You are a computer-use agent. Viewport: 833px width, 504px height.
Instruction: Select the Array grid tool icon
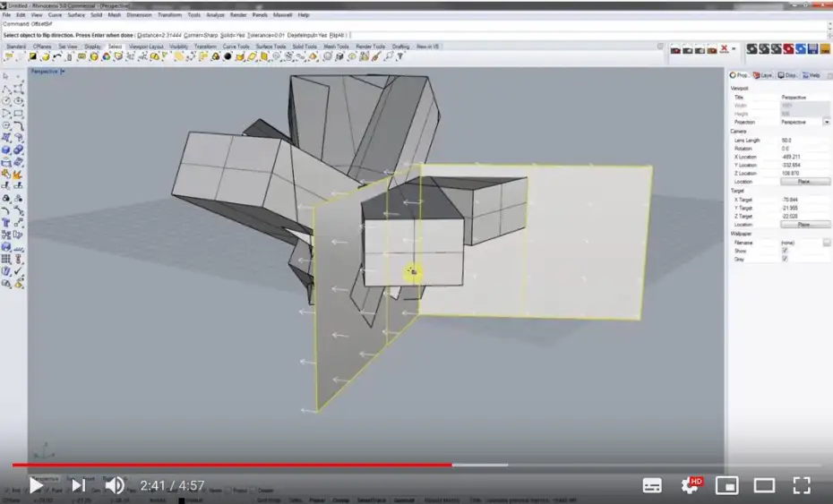click(x=6, y=259)
